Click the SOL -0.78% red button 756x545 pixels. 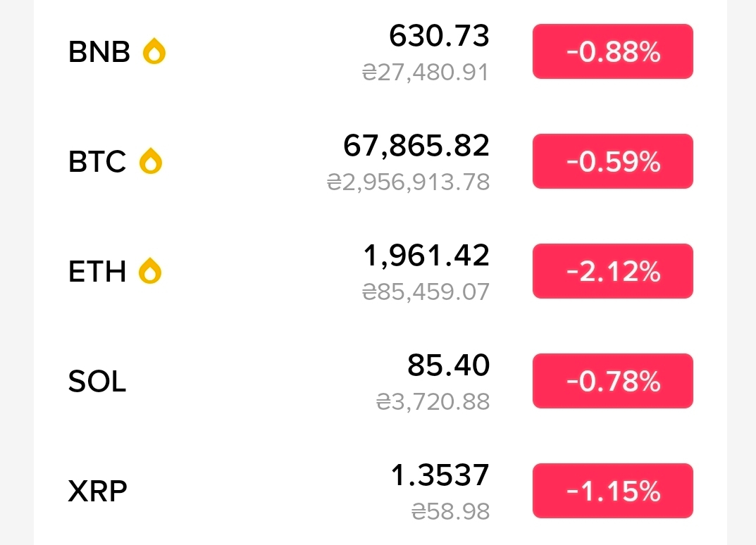[x=613, y=381]
